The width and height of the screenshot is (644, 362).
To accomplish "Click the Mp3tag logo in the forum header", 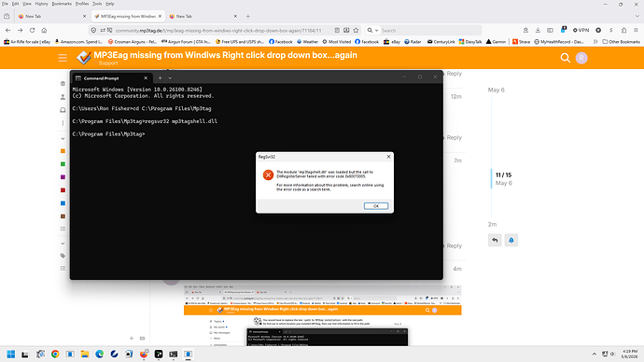I will pyautogui.click(x=84, y=58).
